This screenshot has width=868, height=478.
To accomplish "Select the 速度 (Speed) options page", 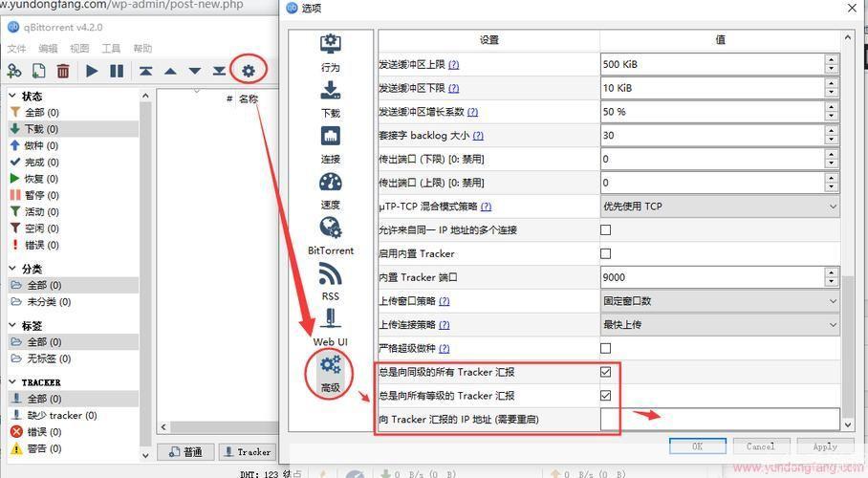I will coord(331,191).
